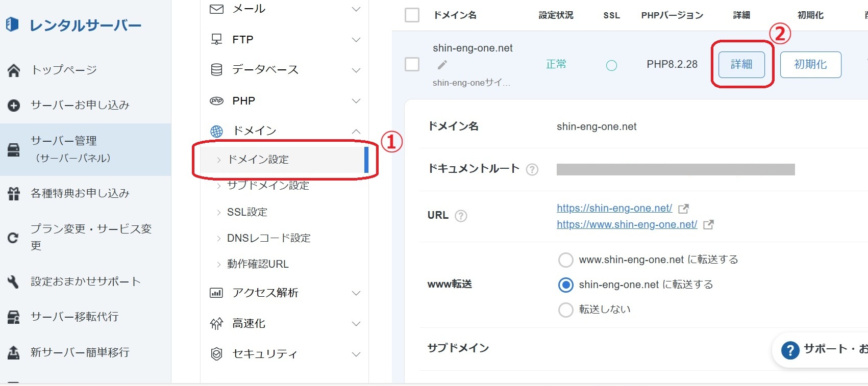Click the PHP8.2.28 version cell
The width and height of the screenshot is (868, 386).
672,64
